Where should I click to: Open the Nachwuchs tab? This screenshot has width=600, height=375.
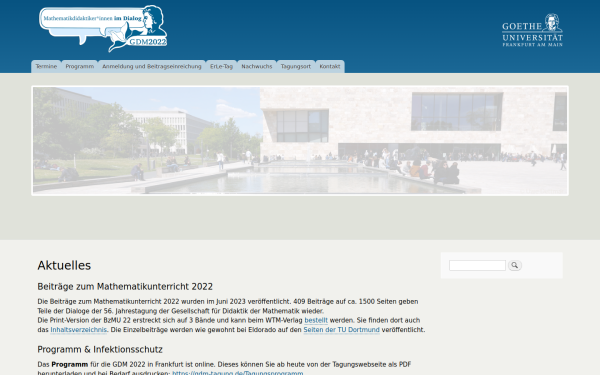pos(257,66)
